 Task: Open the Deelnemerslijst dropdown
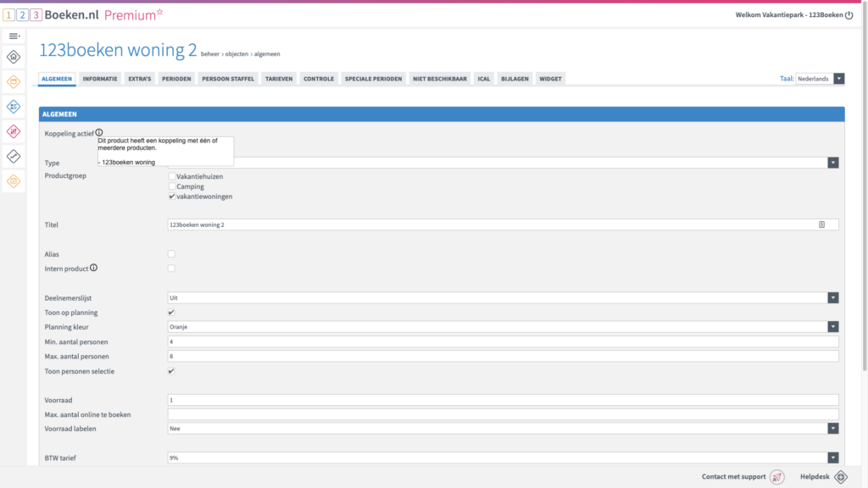point(504,297)
